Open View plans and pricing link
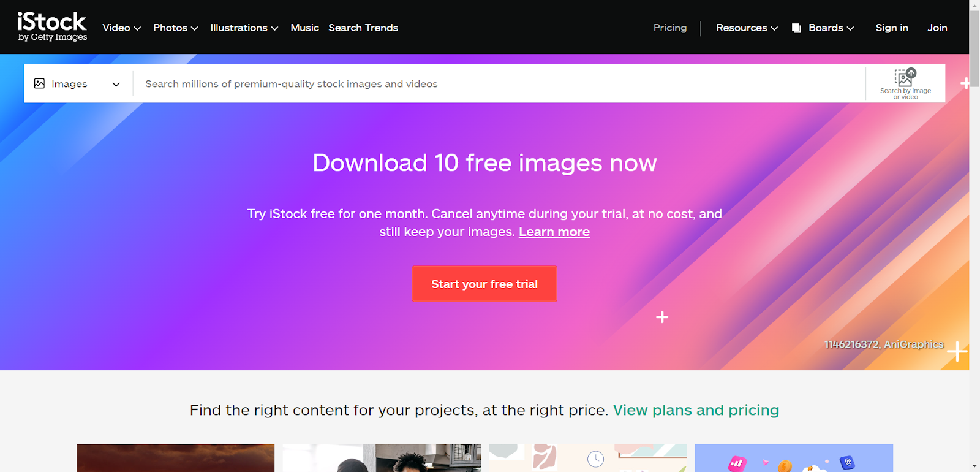This screenshot has width=980, height=472. 696,409
